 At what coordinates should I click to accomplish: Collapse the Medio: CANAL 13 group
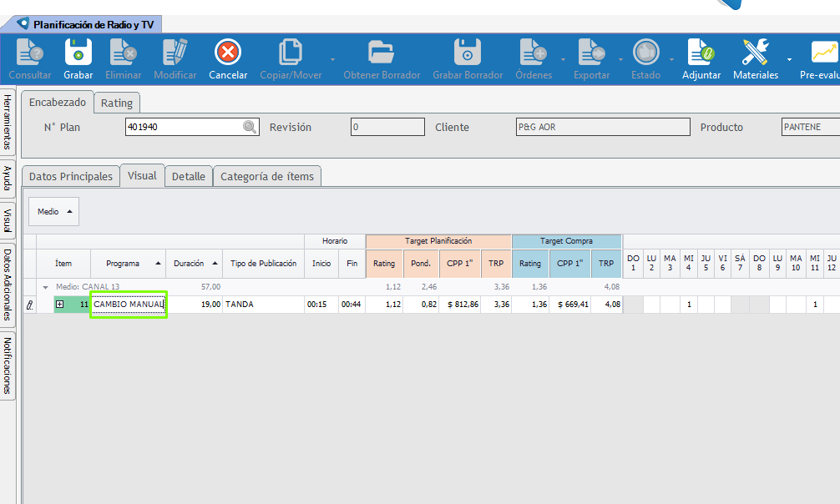(x=45, y=287)
